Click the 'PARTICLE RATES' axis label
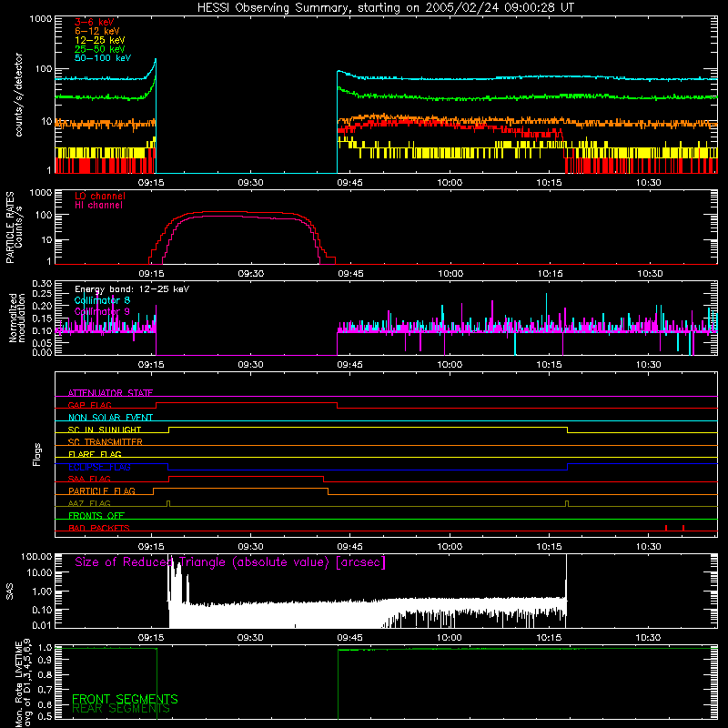This screenshot has width=728, height=728. (x=10, y=227)
